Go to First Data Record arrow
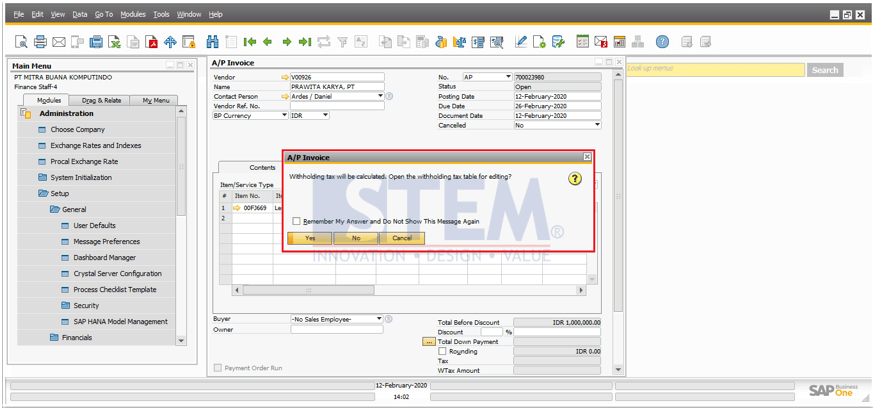This screenshot has height=410, width=873. [249, 41]
